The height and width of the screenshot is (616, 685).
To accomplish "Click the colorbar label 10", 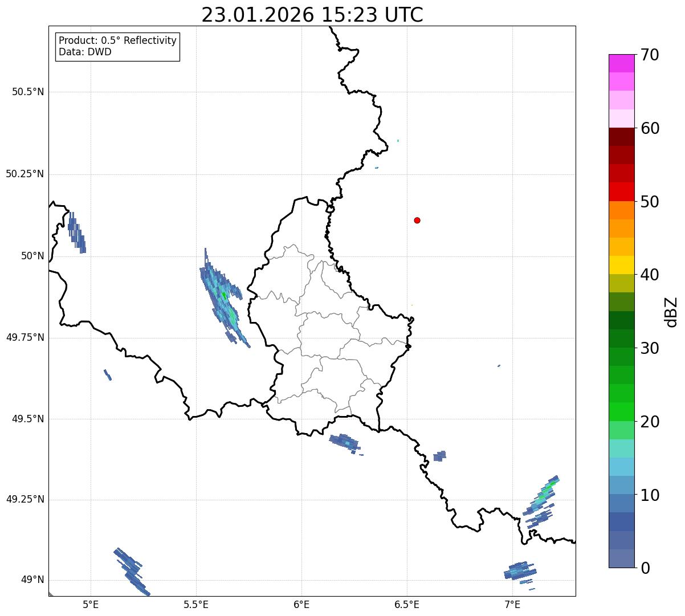I will [x=650, y=495].
